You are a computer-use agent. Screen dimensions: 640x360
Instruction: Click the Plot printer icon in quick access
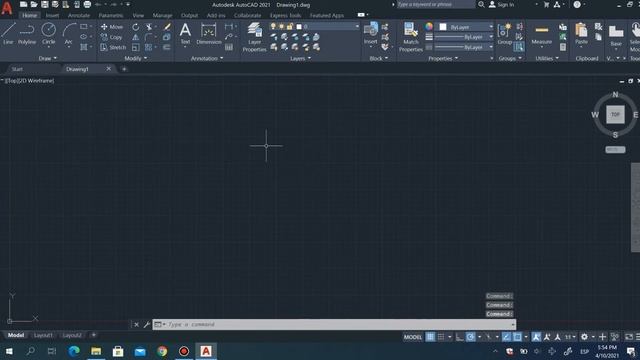tap(87, 4)
